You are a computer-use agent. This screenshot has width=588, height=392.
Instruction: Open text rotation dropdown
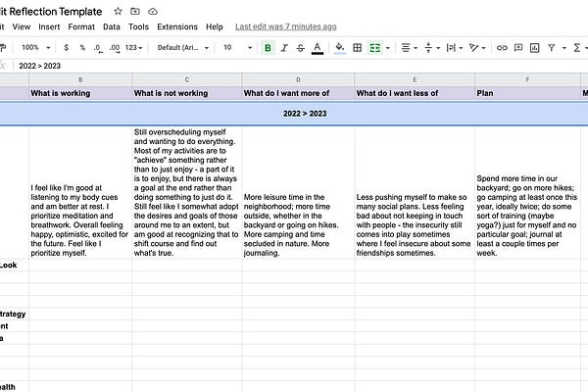[477, 48]
